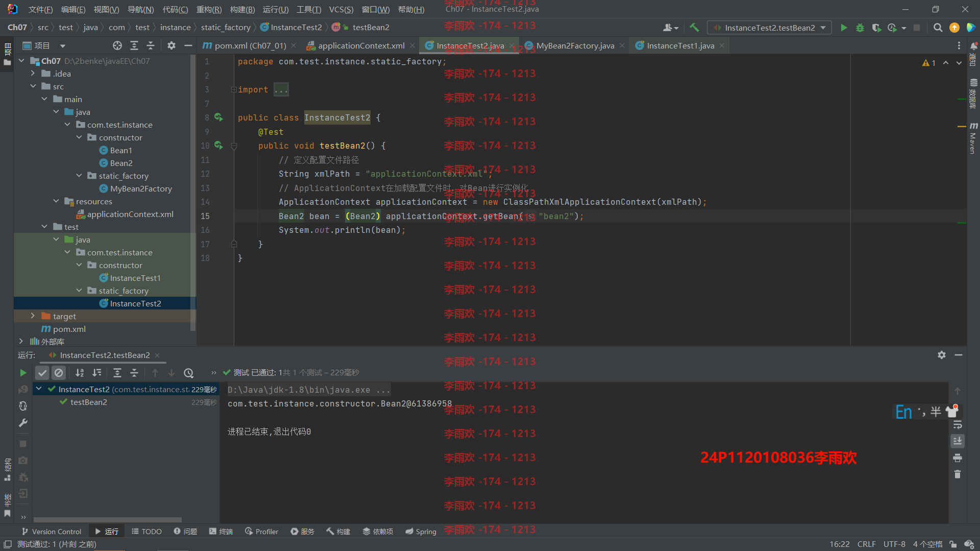The height and width of the screenshot is (551, 980).
Task: Click the test tree horizontal scrollbar
Action: [107, 520]
